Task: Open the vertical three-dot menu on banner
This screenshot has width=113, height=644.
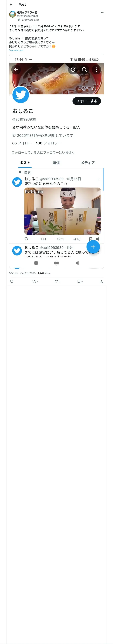Action: pyautogui.click(x=96, y=70)
